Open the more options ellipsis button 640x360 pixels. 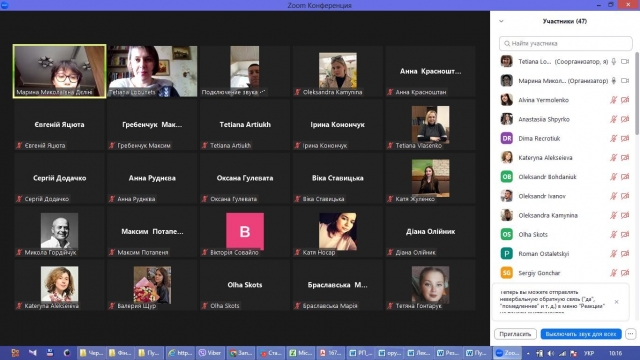pyautogui.click(x=631, y=334)
